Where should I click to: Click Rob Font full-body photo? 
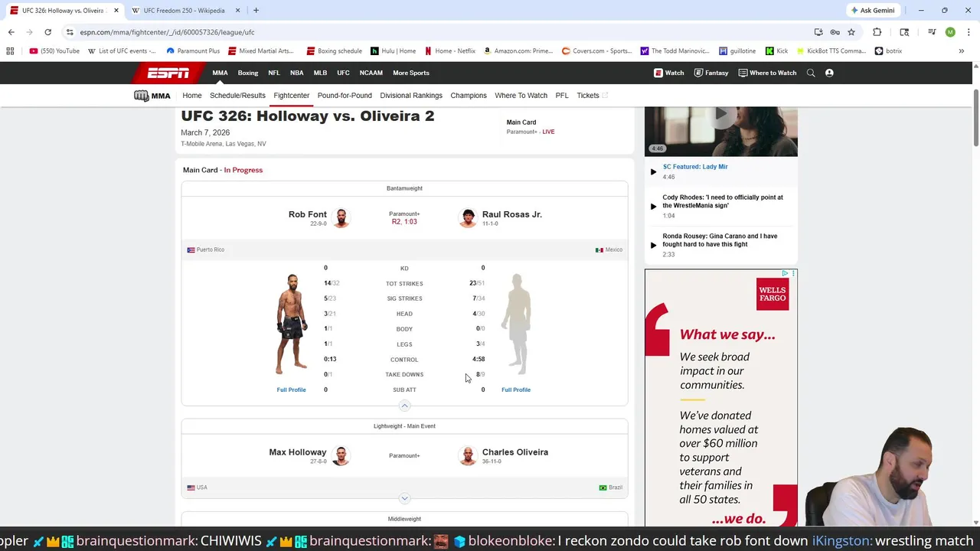pos(292,323)
